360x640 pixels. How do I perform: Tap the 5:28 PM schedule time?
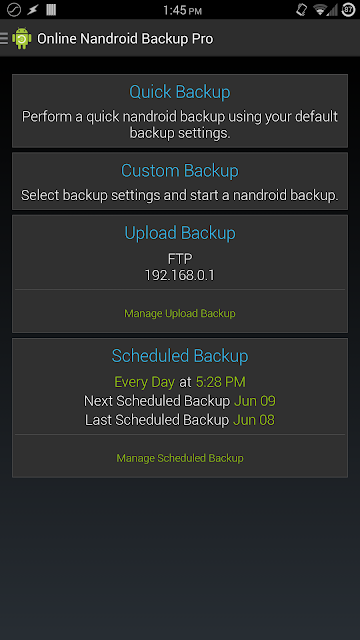point(221,382)
